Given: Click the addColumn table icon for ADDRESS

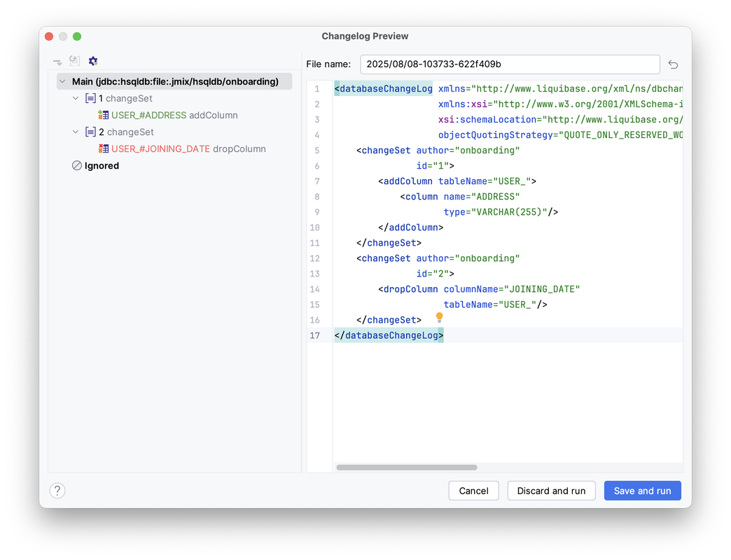Looking at the screenshot, I should [103, 115].
